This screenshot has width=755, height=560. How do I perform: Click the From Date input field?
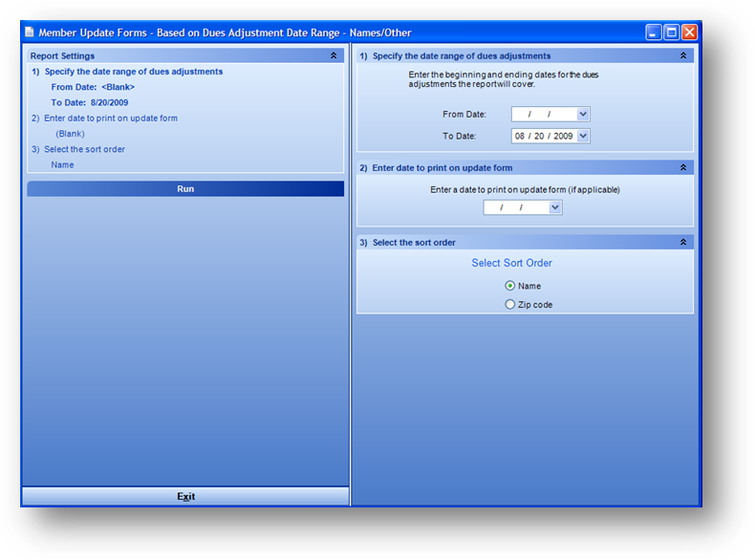click(543, 115)
